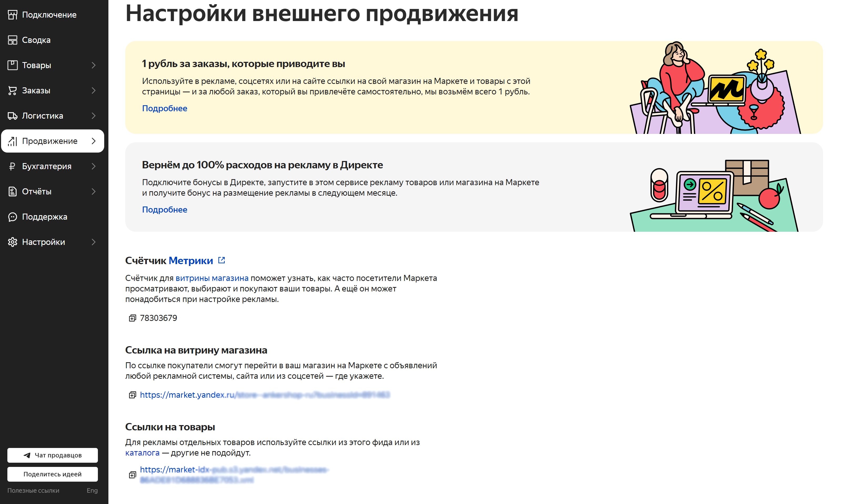The image size is (842, 504).
Task: Open the market-idx product feed URL
Action: 234,475
